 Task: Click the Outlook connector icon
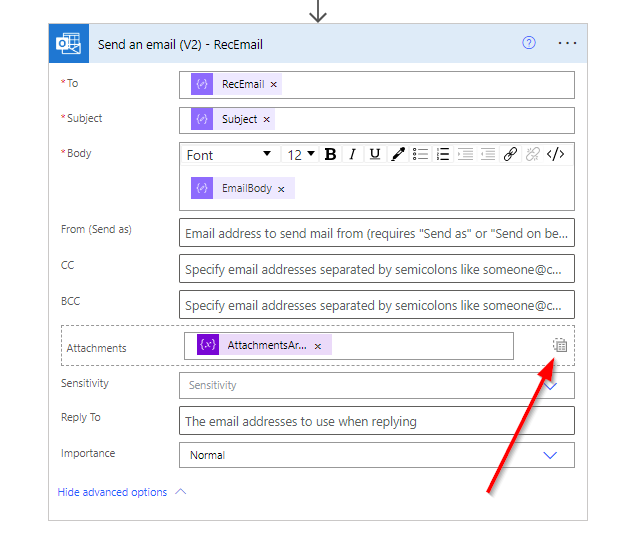69,44
